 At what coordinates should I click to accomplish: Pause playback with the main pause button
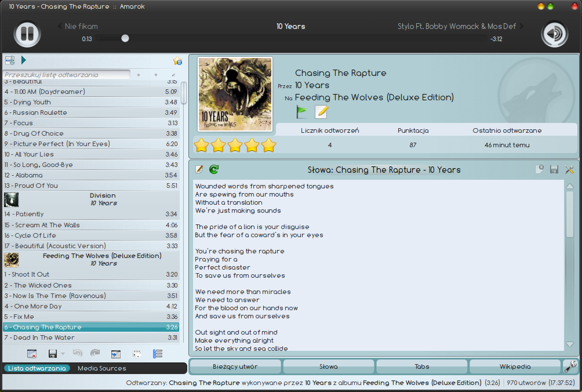pyautogui.click(x=27, y=34)
